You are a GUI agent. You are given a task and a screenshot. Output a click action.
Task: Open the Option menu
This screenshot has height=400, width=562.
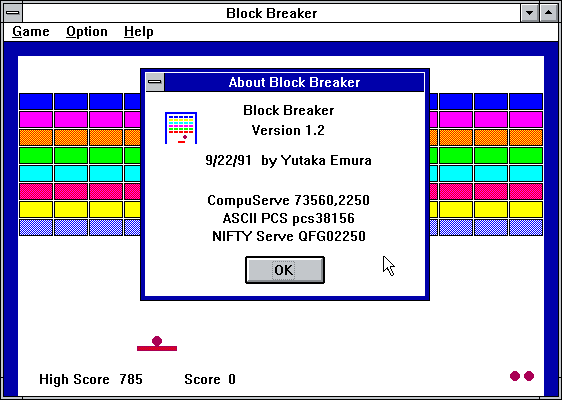coord(87,32)
